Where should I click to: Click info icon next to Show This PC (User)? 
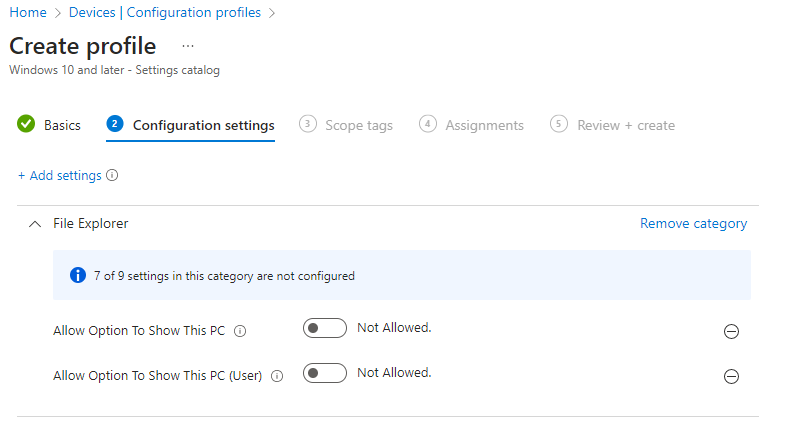tap(277, 376)
